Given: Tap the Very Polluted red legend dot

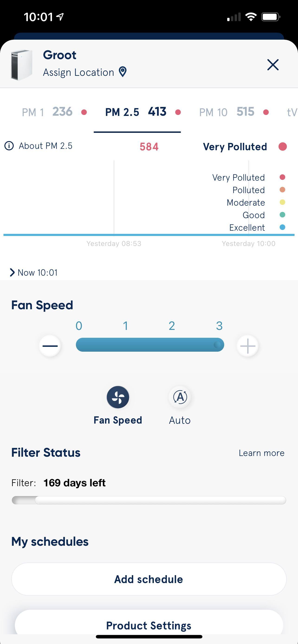Looking at the screenshot, I should click(282, 177).
